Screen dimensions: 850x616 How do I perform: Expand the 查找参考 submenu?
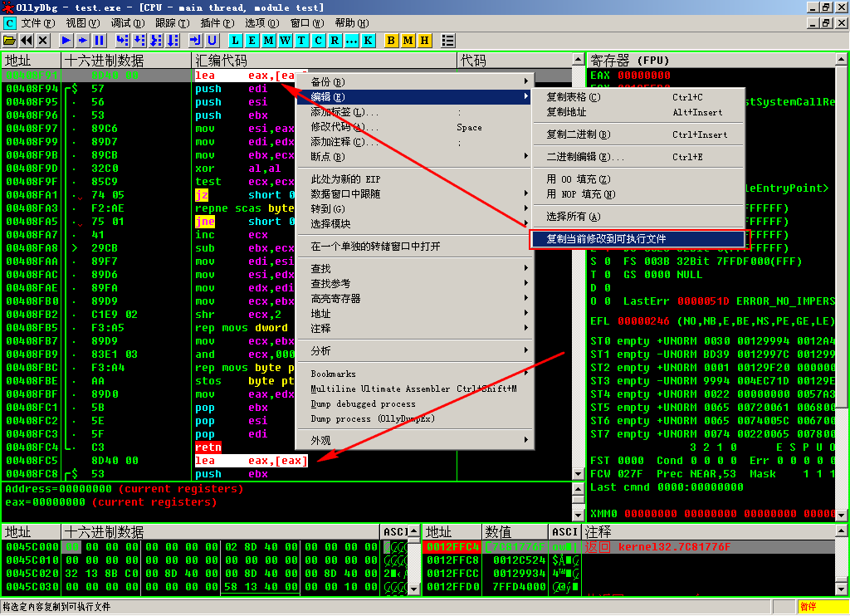click(415, 284)
